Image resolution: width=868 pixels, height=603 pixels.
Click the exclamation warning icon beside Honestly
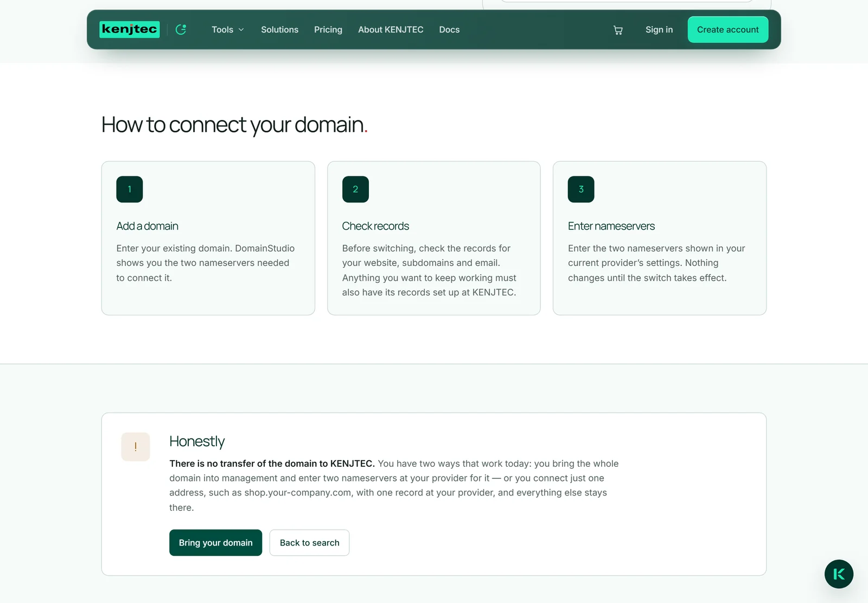pyautogui.click(x=136, y=447)
